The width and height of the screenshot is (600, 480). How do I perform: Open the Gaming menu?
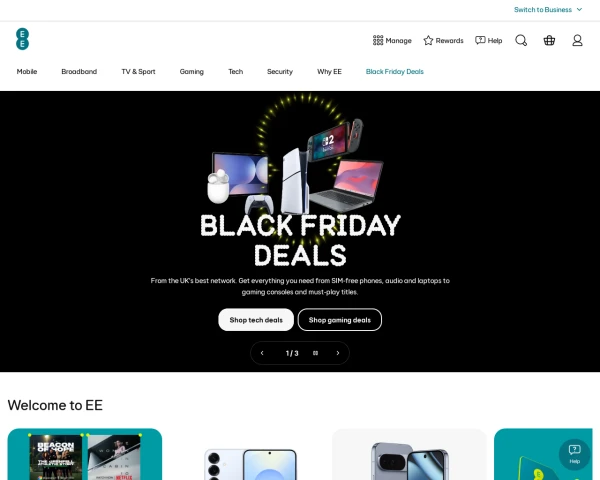192,72
